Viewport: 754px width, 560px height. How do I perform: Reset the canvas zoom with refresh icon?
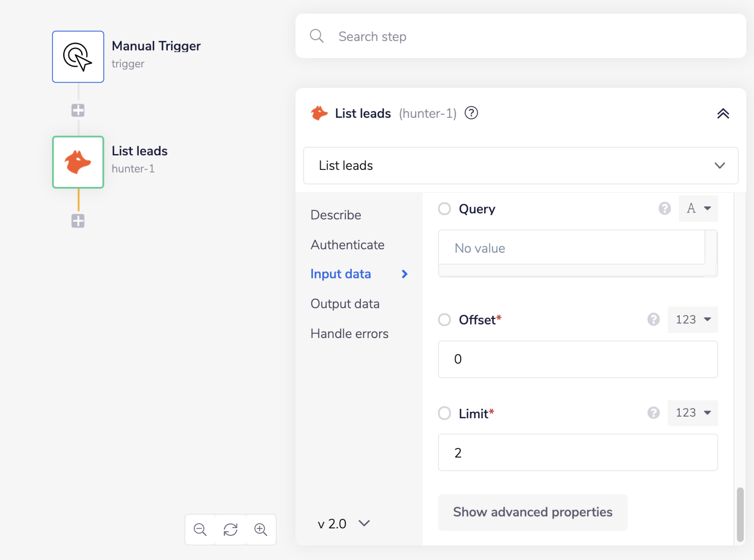(x=230, y=529)
